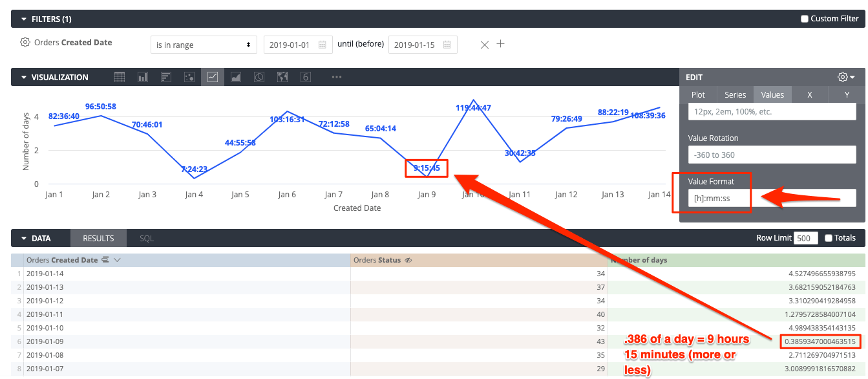Switch to the SQL tab

click(x=146, y=237)
